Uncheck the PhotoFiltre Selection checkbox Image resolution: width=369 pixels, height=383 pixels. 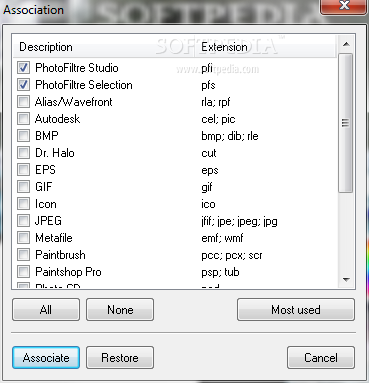(x=23, y=85)
